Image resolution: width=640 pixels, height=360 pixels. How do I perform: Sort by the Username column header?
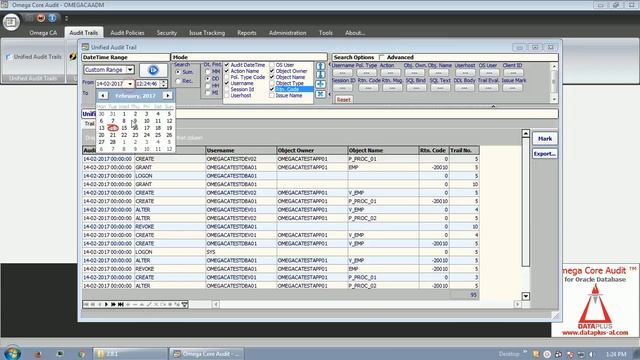pos(241,150)
